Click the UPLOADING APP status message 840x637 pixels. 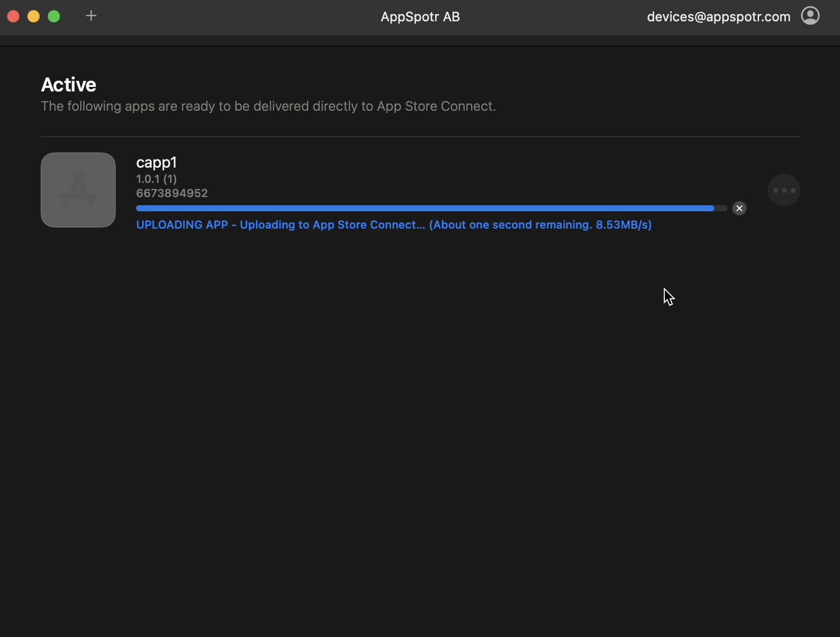click(x=394, y=225)
